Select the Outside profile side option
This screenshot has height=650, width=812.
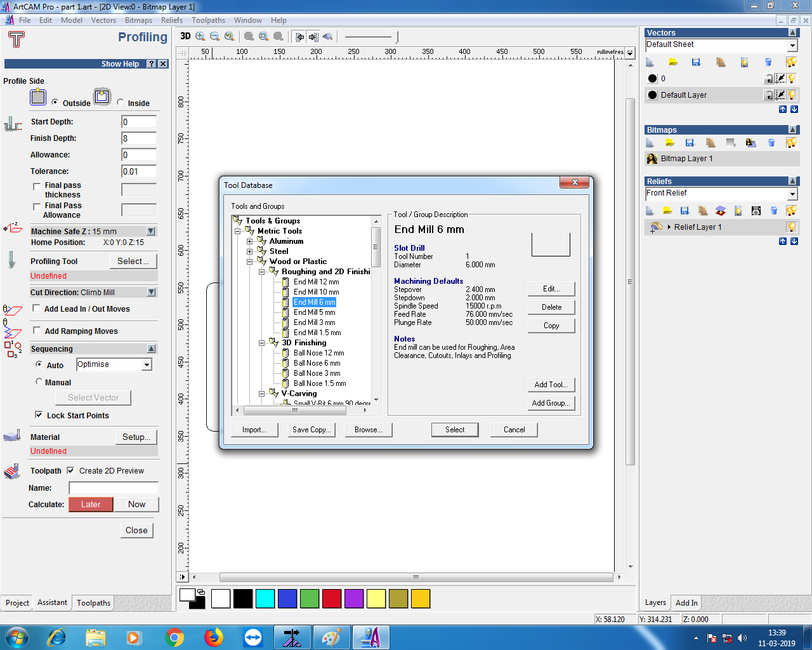(55, 102)
